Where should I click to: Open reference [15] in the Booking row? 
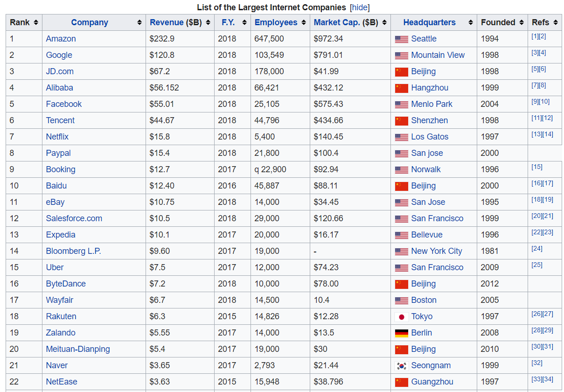pyautogui.click(x=537, y=167)
